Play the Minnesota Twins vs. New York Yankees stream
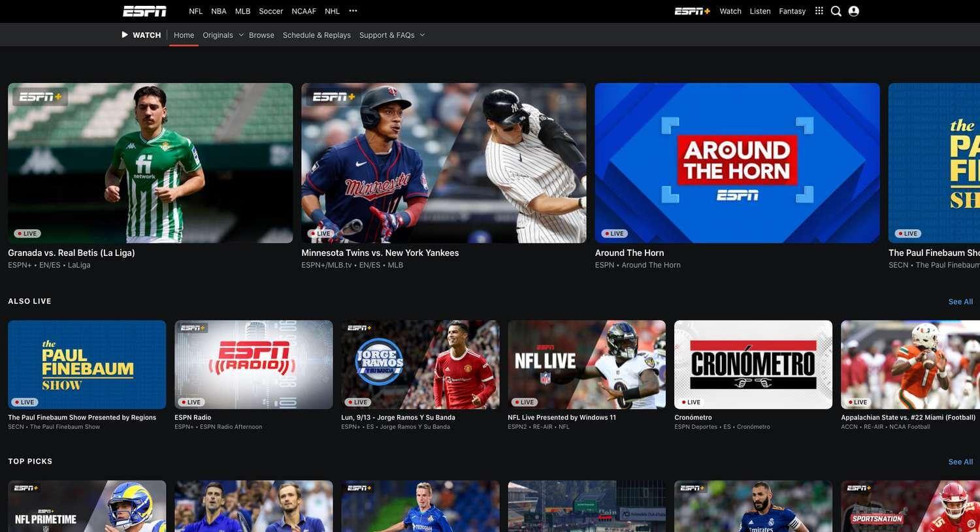 pos(443,163)
